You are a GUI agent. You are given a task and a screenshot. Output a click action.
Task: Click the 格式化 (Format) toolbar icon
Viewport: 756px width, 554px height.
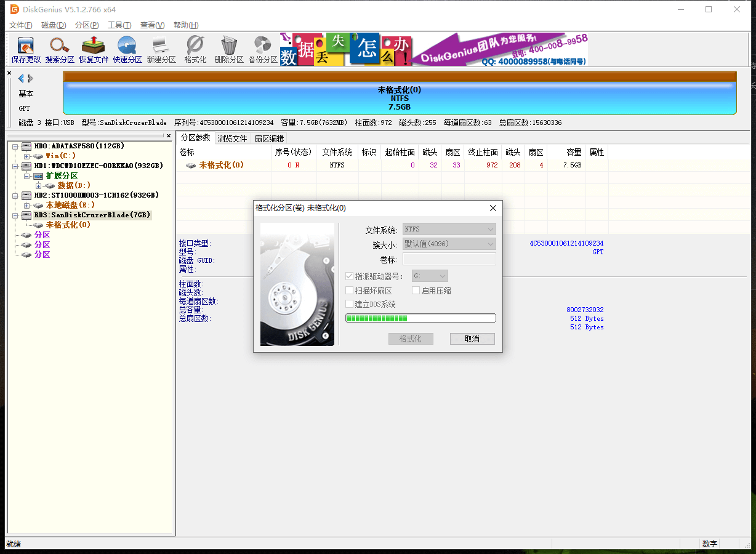click(195, 49)
